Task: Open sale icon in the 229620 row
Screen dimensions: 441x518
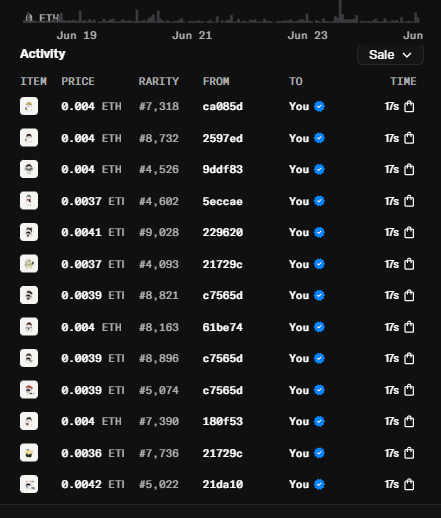Action: point(409,232)
